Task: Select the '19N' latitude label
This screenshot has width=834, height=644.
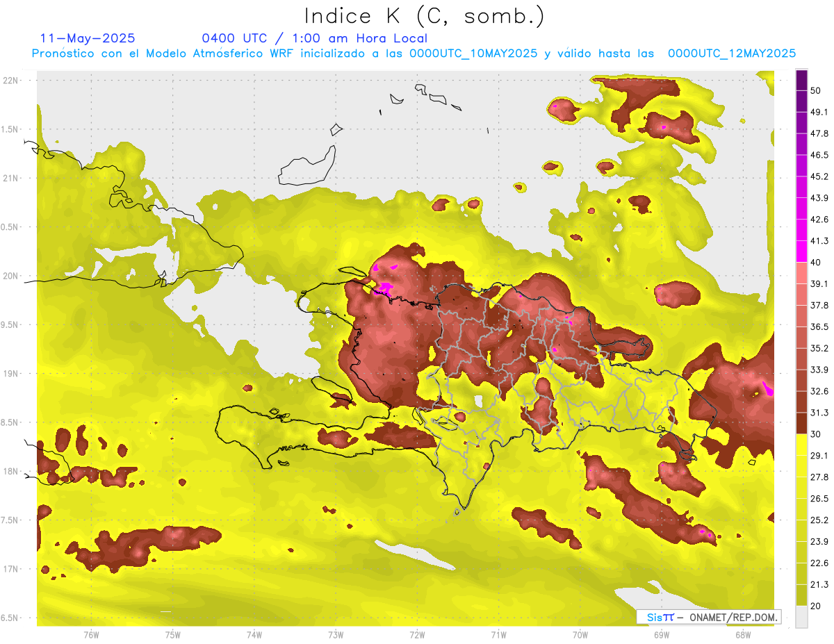Action: coord(11,373)
